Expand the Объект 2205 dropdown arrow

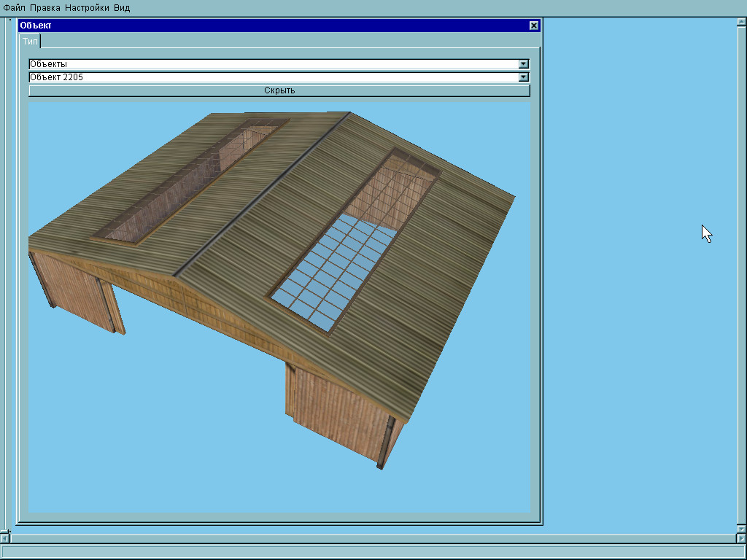pos(524,77)
